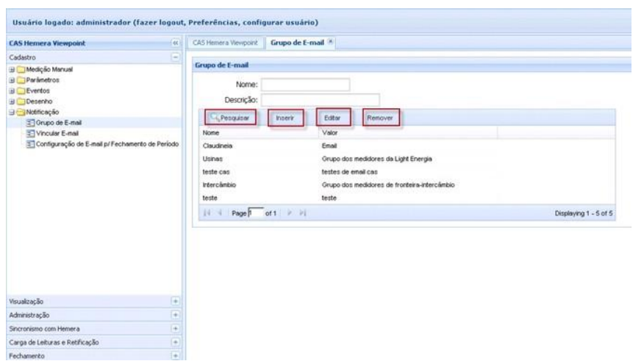Click the Nome input field
Image resolution: width=644 pixels, height=361 pixels.
[306, 85]
